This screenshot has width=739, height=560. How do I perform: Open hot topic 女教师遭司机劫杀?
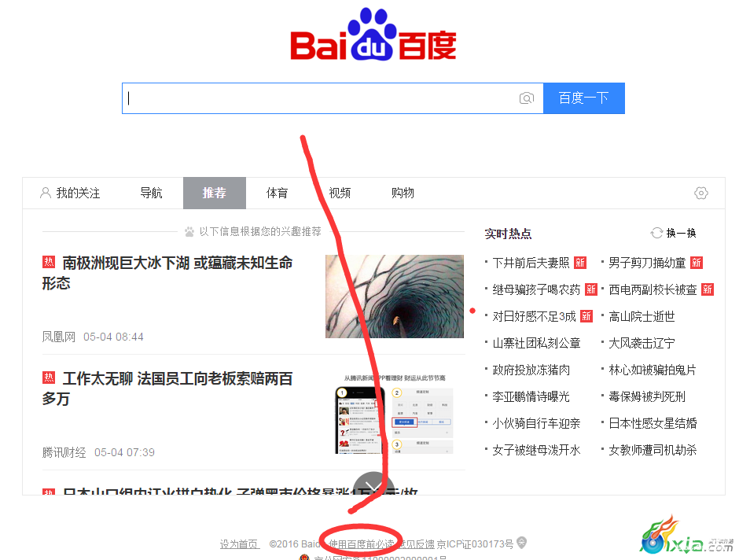653,450
